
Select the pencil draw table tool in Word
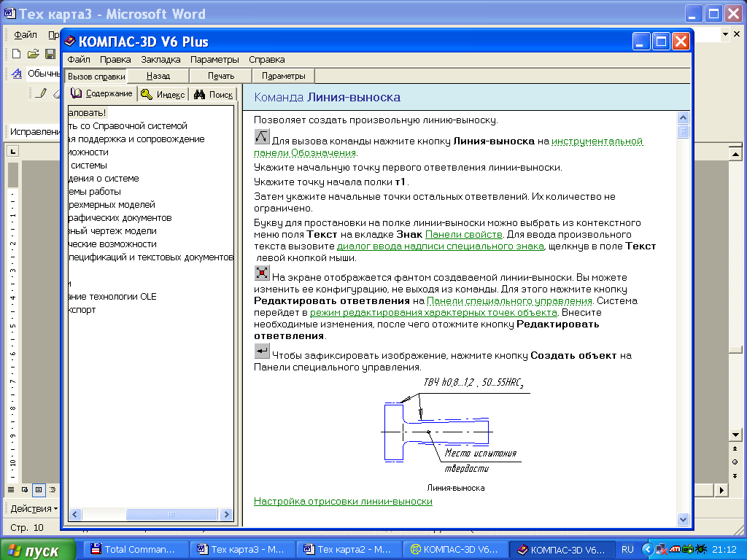[42, 93]
